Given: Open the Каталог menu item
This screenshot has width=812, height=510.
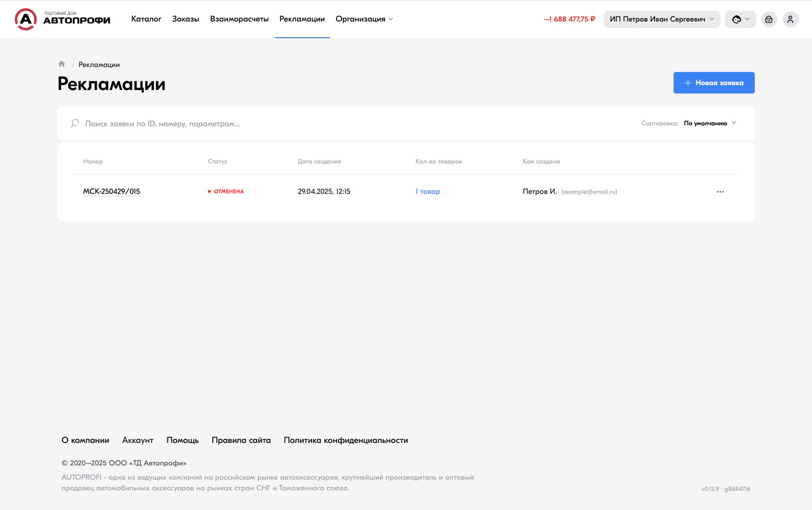Looking at the screenshot, I should 146,19.
